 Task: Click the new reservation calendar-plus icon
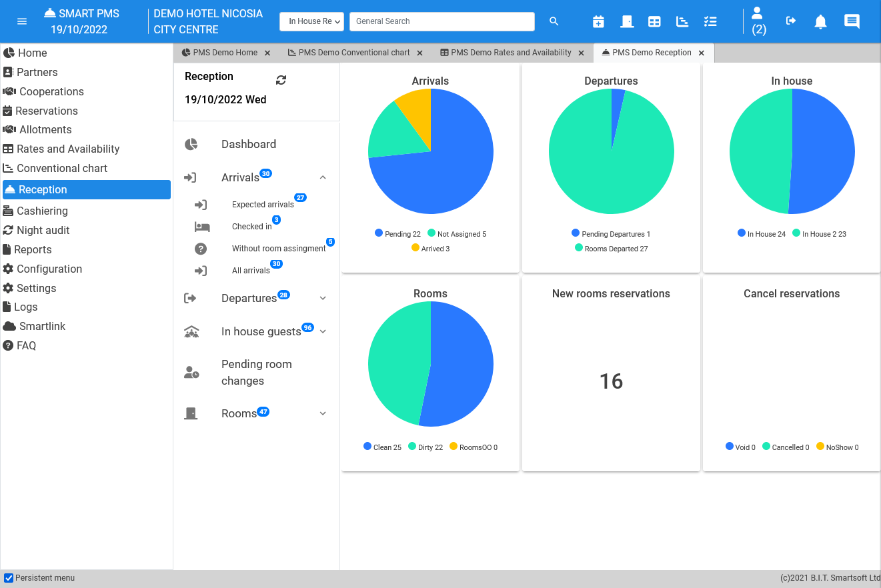pos(598,21)
